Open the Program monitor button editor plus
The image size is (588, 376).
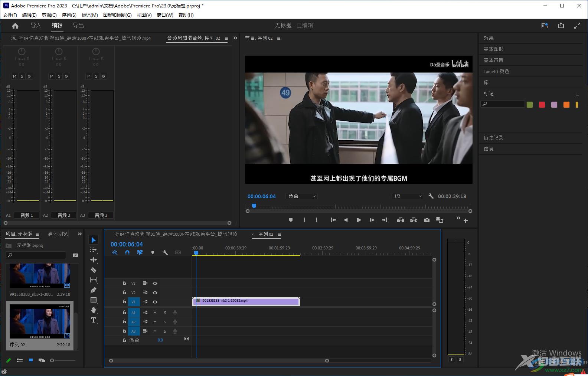[465, 220]
